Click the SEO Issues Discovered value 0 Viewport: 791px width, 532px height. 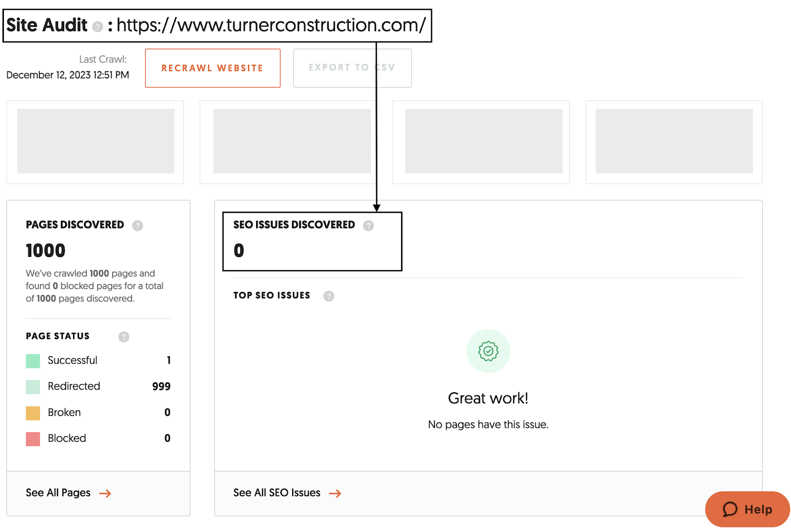pyautogui.click(x=239, y=251)
